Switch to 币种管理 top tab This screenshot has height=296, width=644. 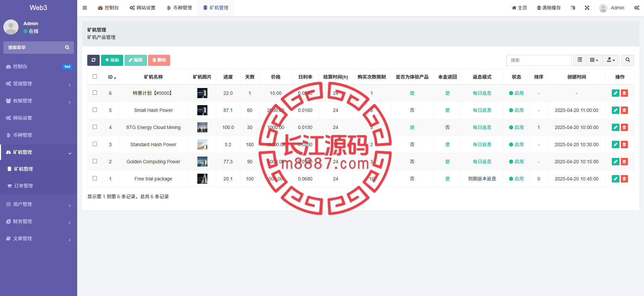pos(179,8)
